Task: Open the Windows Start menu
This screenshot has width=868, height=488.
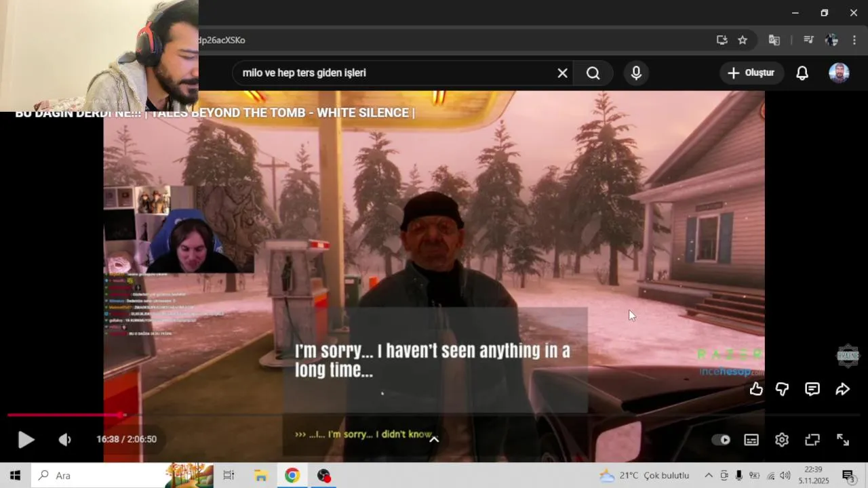Action: [x=15, y=475]
